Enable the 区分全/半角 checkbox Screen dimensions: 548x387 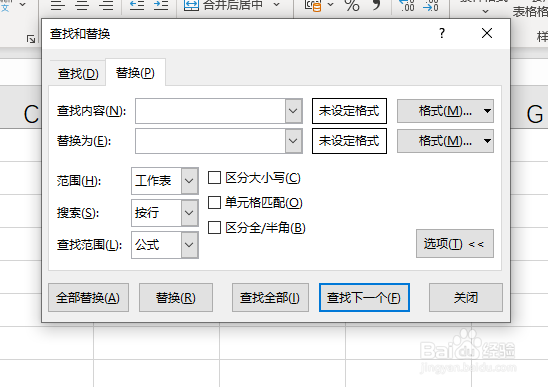214,228
